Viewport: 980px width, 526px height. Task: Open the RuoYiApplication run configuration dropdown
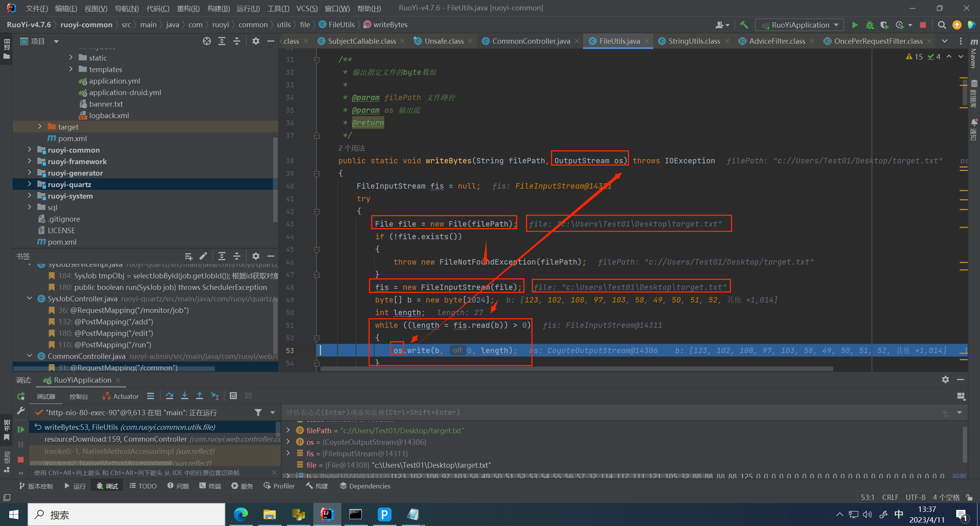800,25
